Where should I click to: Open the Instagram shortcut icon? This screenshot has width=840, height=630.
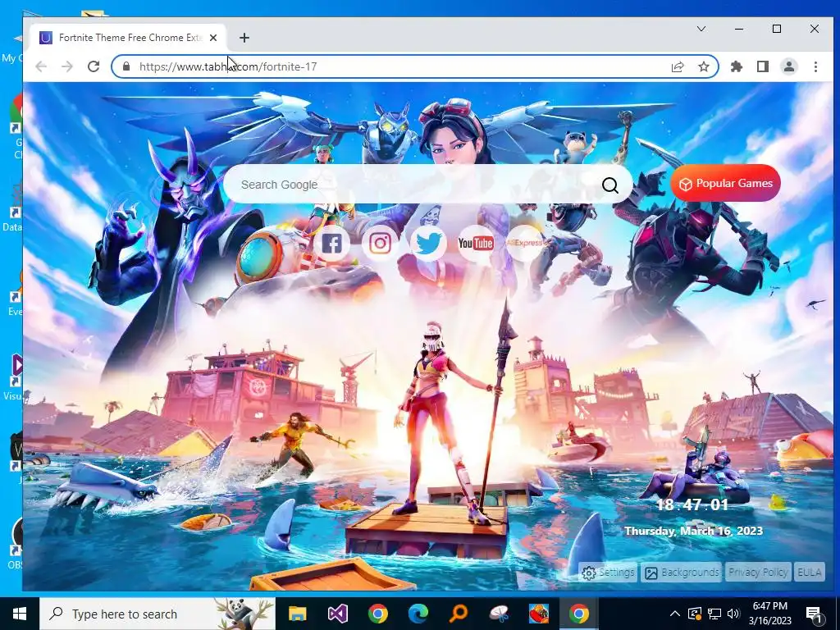point(380,244)
